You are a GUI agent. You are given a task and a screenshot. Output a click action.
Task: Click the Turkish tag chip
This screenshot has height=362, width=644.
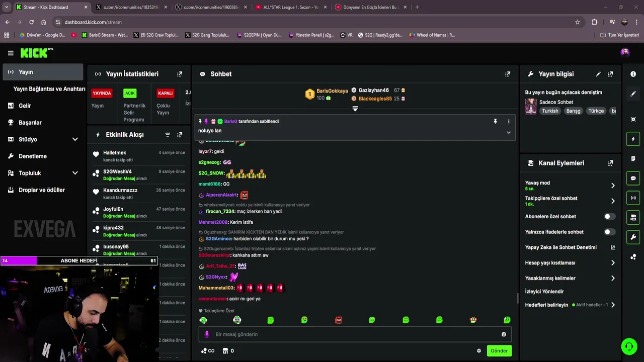click(x=550, y=111)
